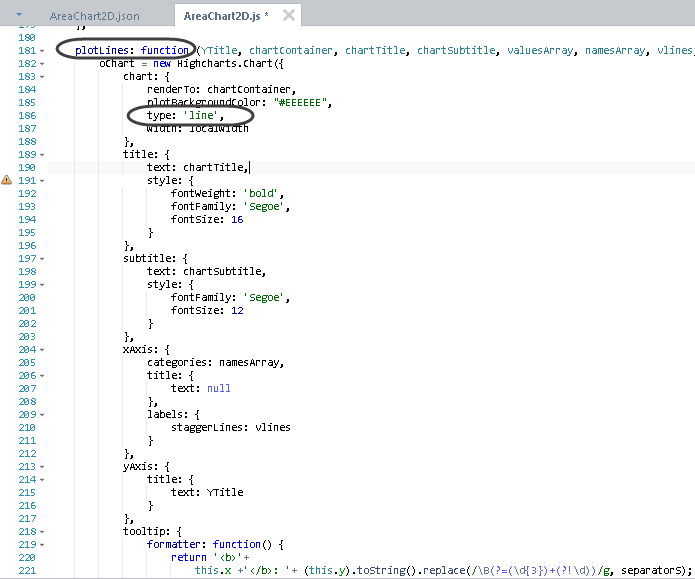
Task: Collapse the style fold at line 199
Action: point(42,285)
